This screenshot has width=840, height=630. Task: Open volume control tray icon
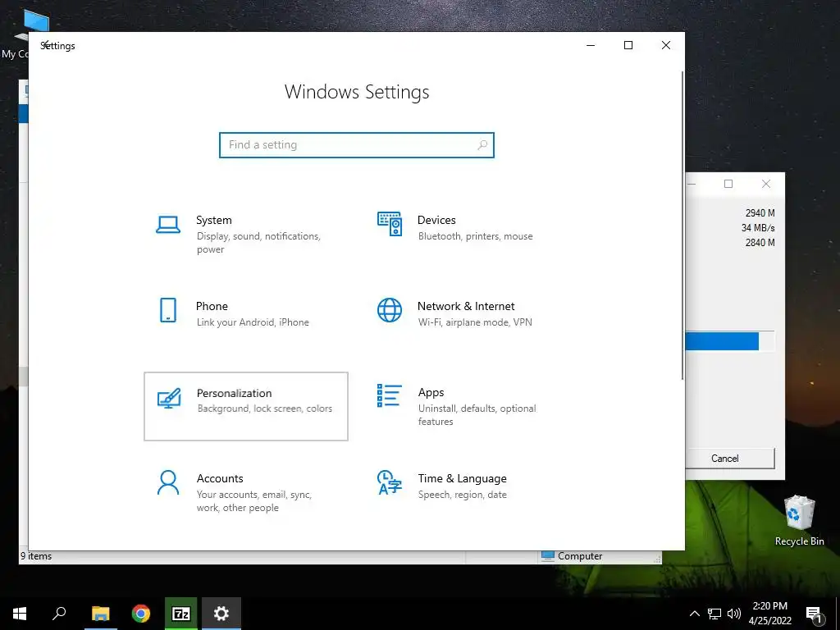click(x=734, y=614)
